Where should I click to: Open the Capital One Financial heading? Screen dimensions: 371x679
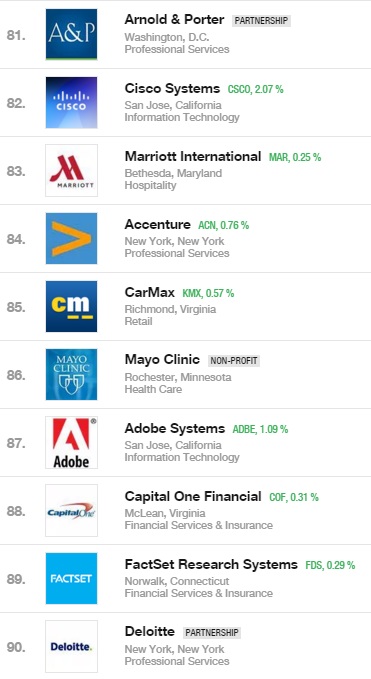coord(193,496)
